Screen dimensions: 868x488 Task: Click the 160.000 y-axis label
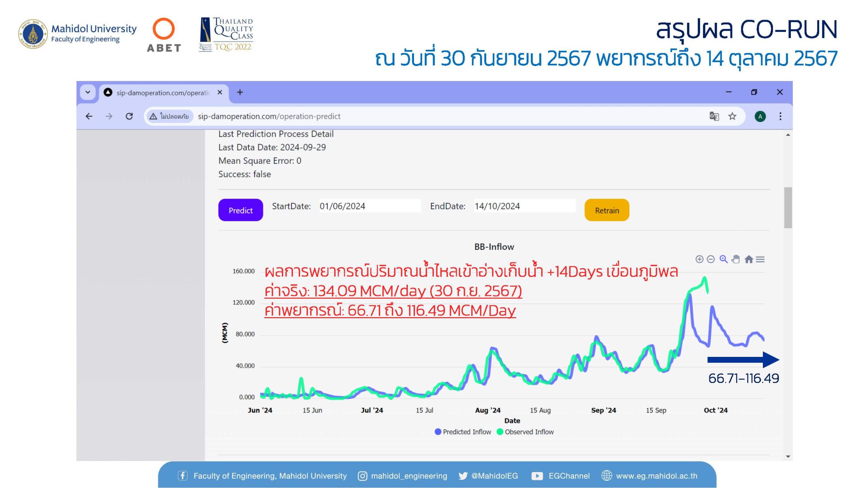click(243, 271)
